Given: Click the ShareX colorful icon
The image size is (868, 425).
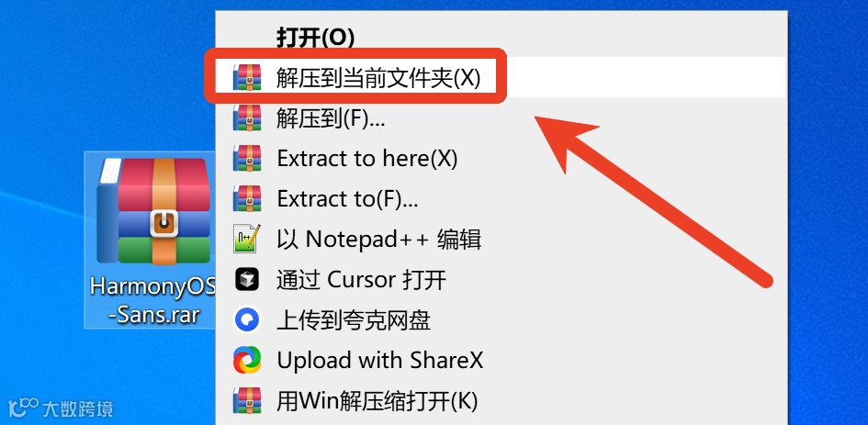Looking at the screenshot, I should [247, 360].
